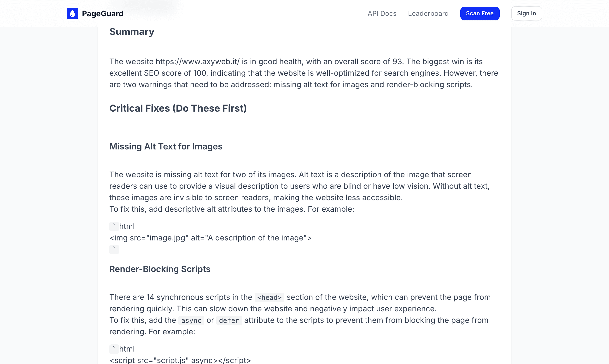The image size is (609, 364).
Task: Click the Critical Fixes heading
Action: pyautogui.click(x=178, y=108)
